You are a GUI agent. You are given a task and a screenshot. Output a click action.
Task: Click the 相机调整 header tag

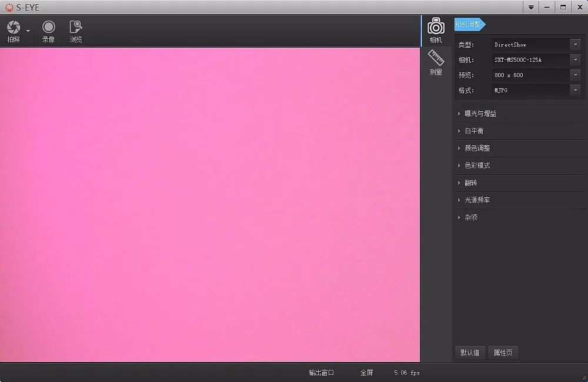(x=470, y=24)
